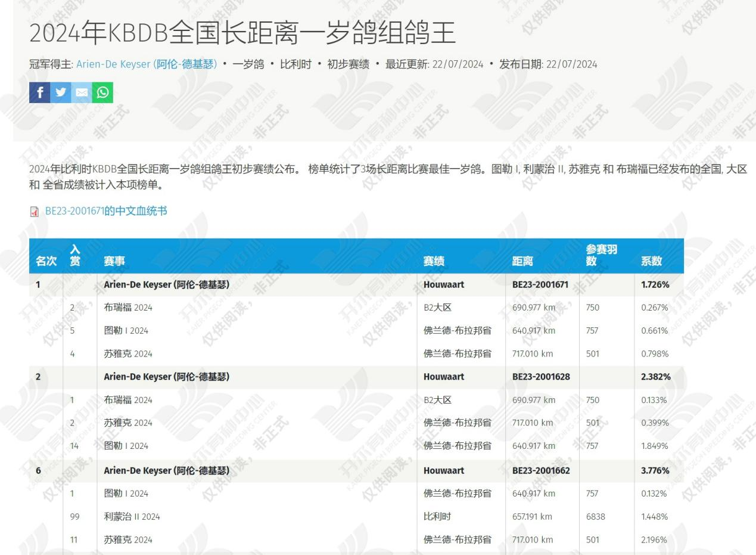This screenshot has height=555, width=756.
Task: Click the 赛绩 column header
Action: coord(434,261)
